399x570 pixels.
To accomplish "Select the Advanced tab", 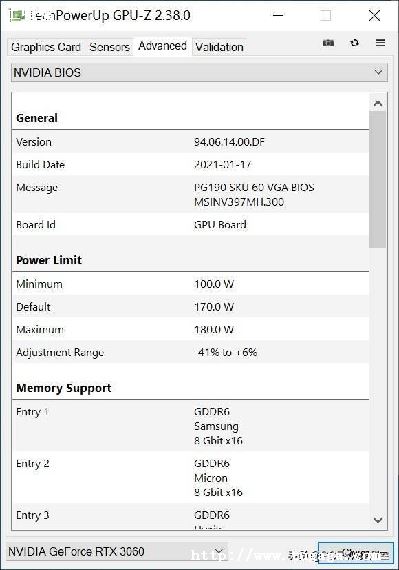I will (162, 46).
